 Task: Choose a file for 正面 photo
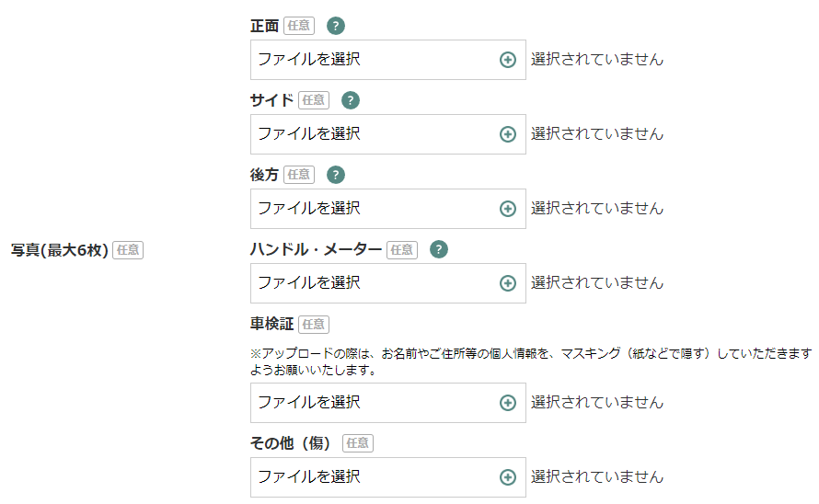(x=377, y=60)
